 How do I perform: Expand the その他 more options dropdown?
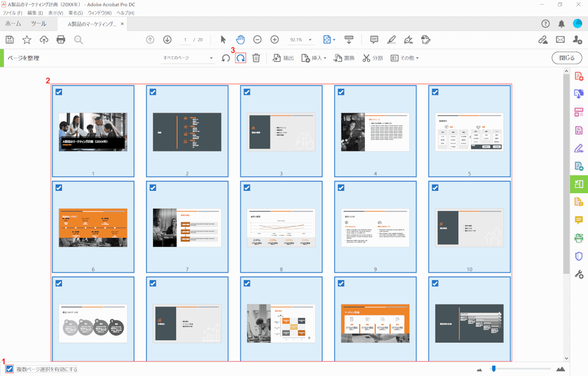pyautogui.click(x=404, y=58)
